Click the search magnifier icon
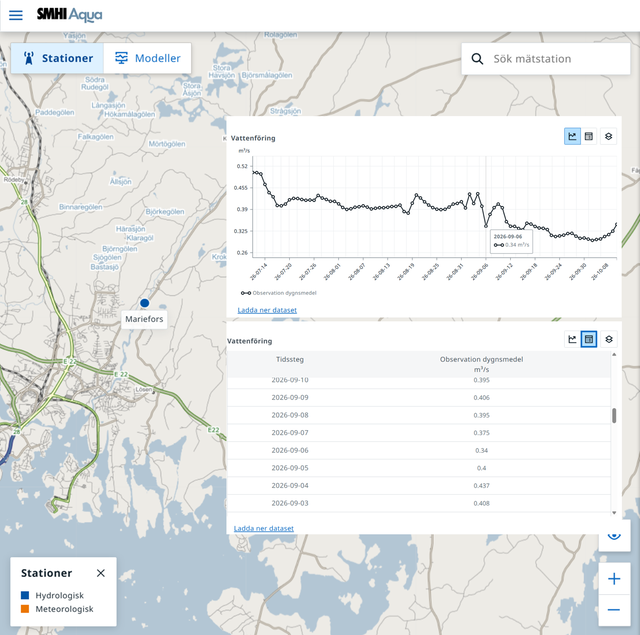640x635 pixels. pyautogui.click(x=477, y=59)
